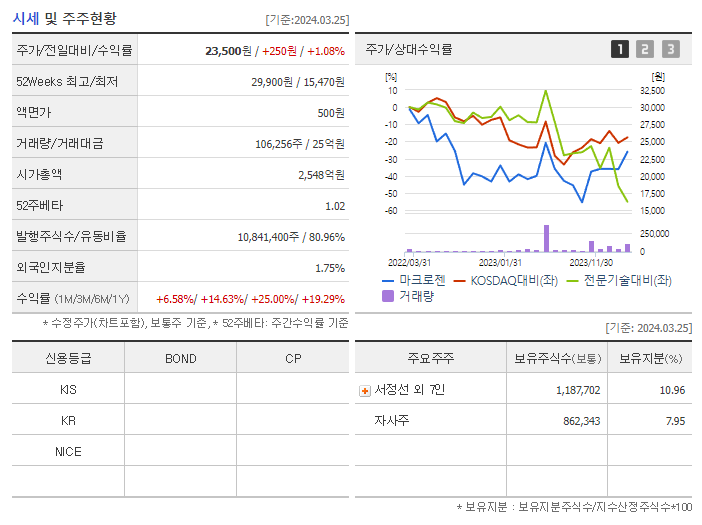Click the BOND column header
Image resolution: width=702 pixels, height=525 pixels.
[x=180, y=359]
